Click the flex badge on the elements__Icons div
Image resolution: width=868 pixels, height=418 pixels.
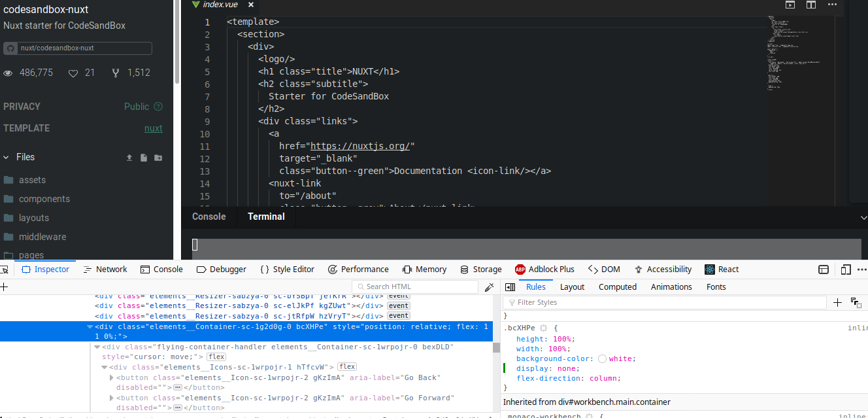[x=347, y=367]
